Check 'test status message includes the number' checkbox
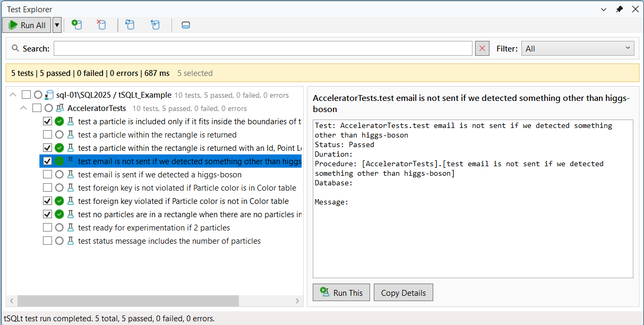644x325 pixels. [x=47, y=241]
